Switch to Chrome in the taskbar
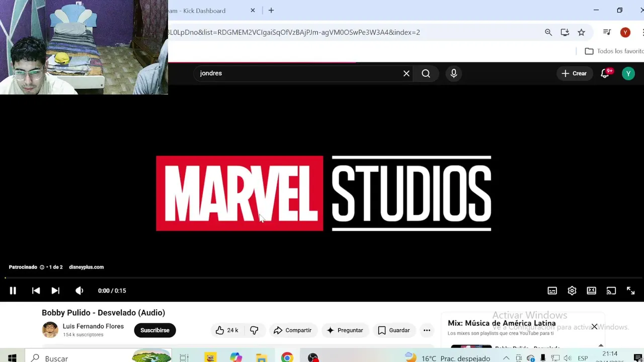The image size is (644, 362). (x=287, y=358)
